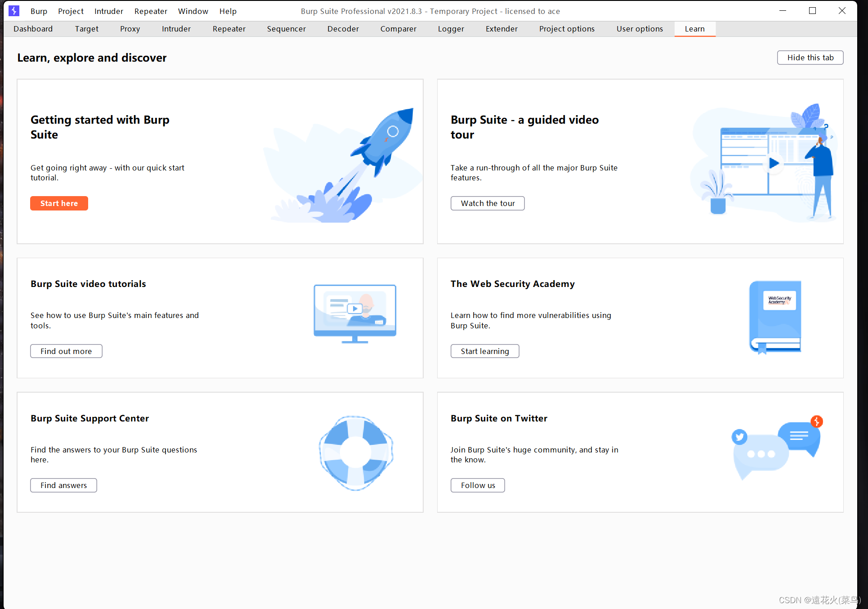Screen dimensions: 868x609
Task: Click the Watch the tour button
Action: point(488,203)
